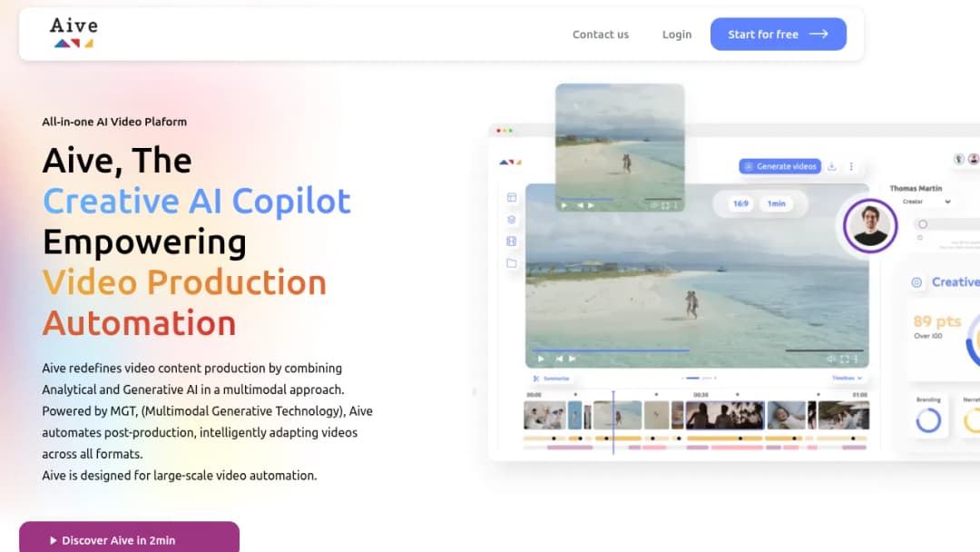Mute the main player volume icon
This screenshot has height=552, width=980.
[x=830, y=359]
